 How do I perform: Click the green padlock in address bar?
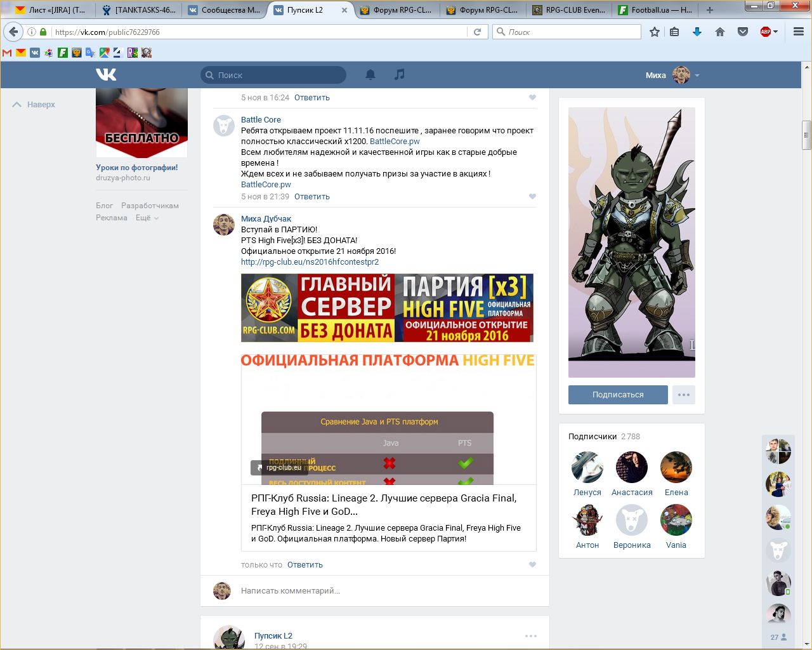click(x=43, y=32)
